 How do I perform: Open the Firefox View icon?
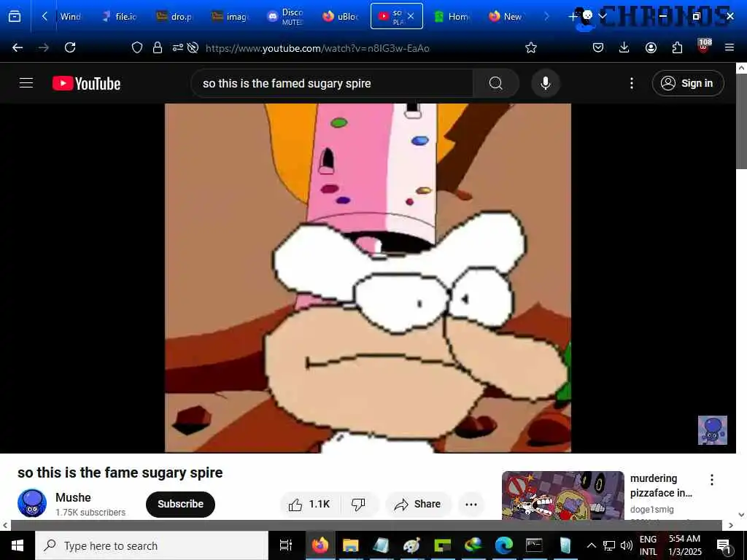[x=15, y=17]
